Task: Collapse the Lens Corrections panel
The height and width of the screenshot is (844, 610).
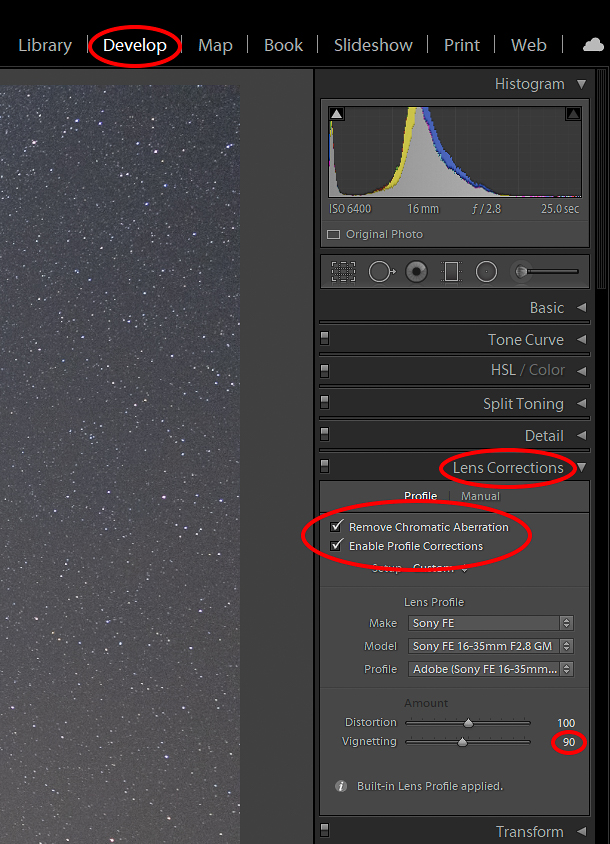Action: [581, 467]
